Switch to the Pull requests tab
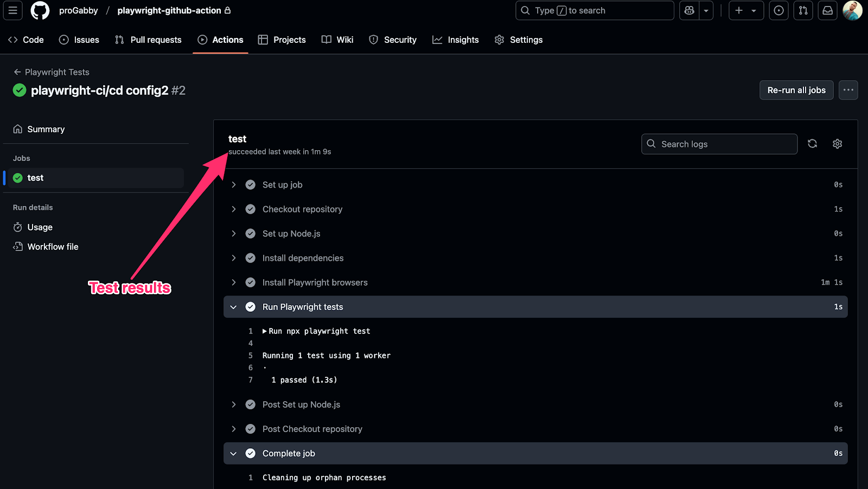Viewport: 868px width, 489px height. pos(148,40)
